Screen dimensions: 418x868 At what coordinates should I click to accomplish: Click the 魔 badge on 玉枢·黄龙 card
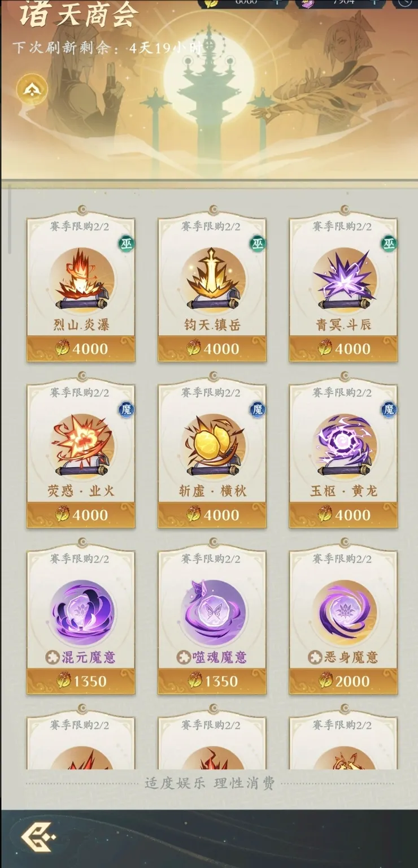(389, 410)
